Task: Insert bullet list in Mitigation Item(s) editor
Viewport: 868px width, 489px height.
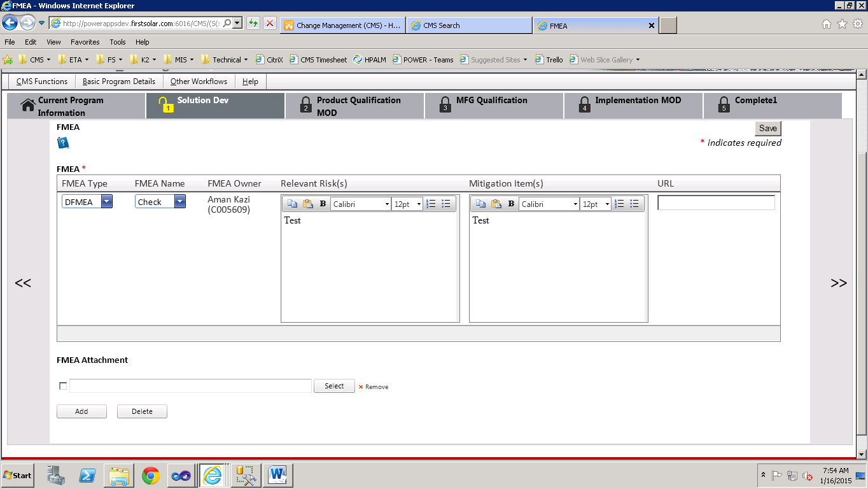Action: (634, 204)
